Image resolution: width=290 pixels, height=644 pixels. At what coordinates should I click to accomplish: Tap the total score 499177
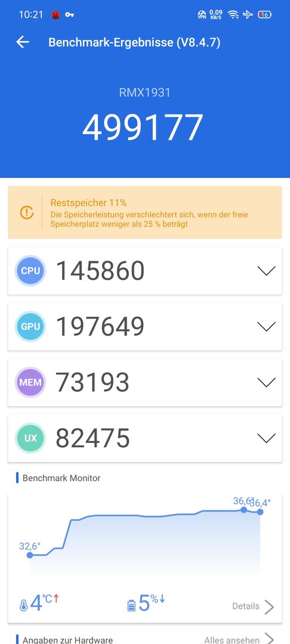coord(143,128)
